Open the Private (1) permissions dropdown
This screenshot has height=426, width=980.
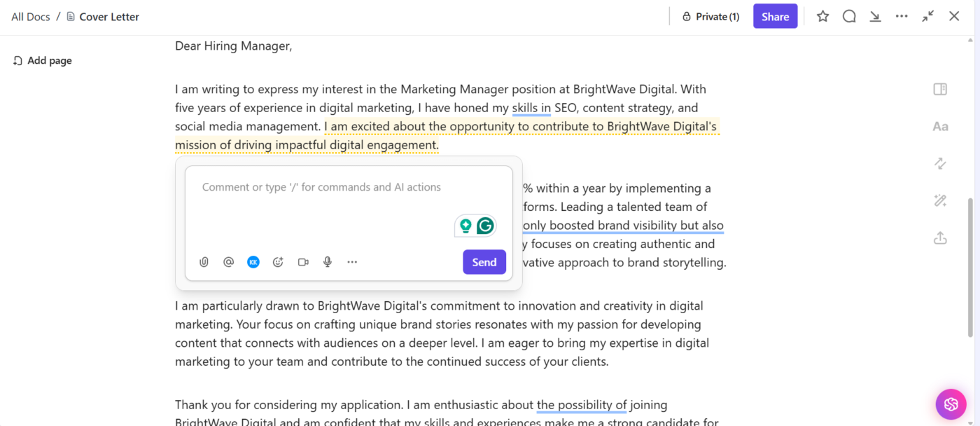(x=710, y=17)
